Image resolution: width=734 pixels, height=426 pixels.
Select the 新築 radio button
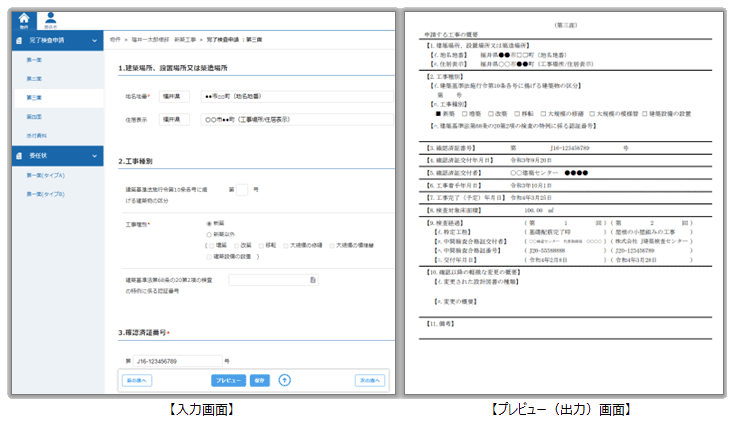coord(208,223)
